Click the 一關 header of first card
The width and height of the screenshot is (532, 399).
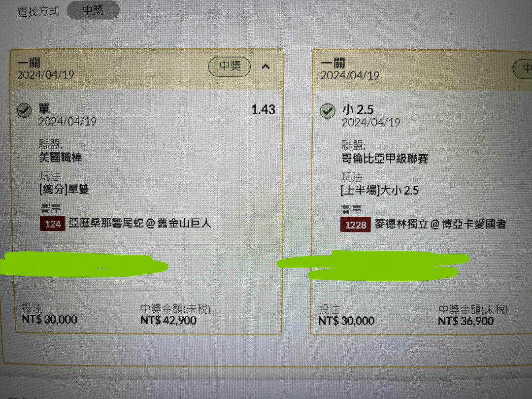[x=29, y=63]
